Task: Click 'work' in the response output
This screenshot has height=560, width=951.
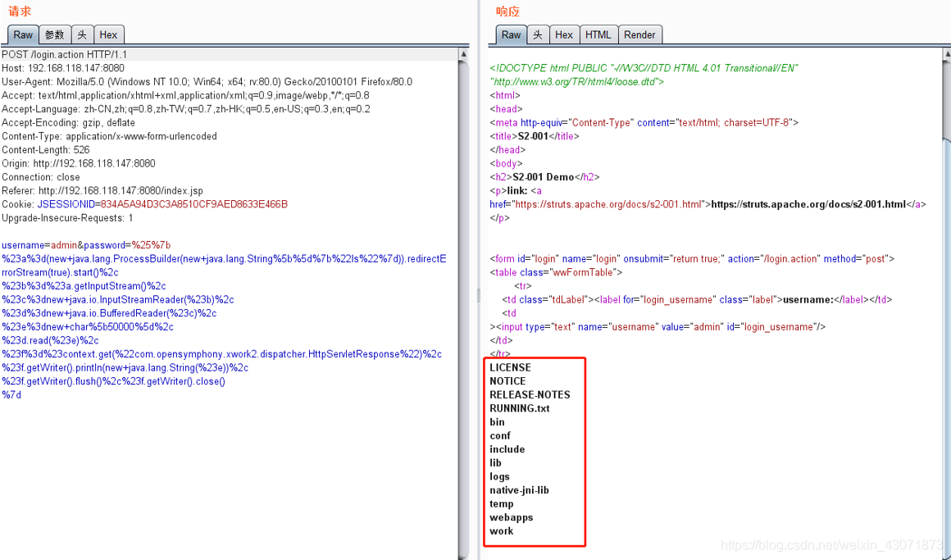Action: (x=502, y=530)
